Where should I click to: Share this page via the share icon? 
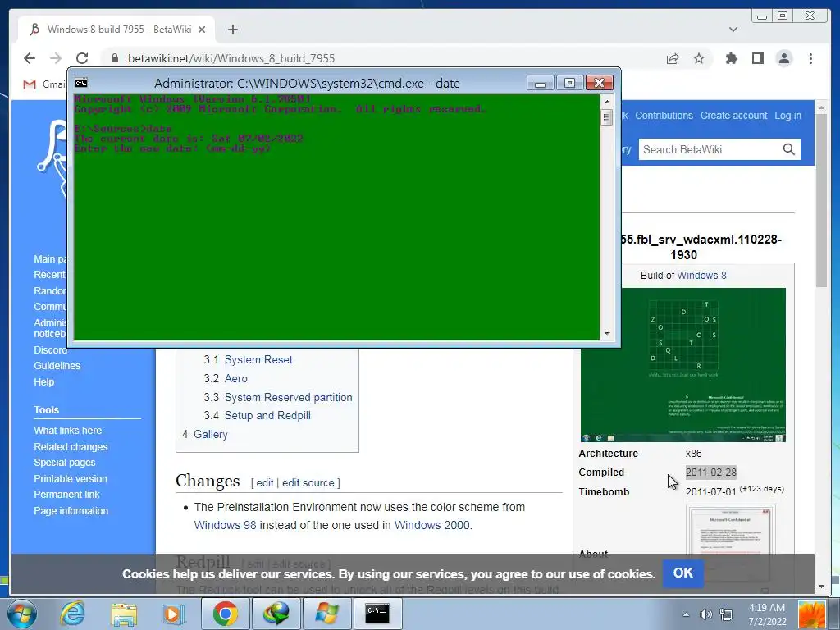[673, 58]
